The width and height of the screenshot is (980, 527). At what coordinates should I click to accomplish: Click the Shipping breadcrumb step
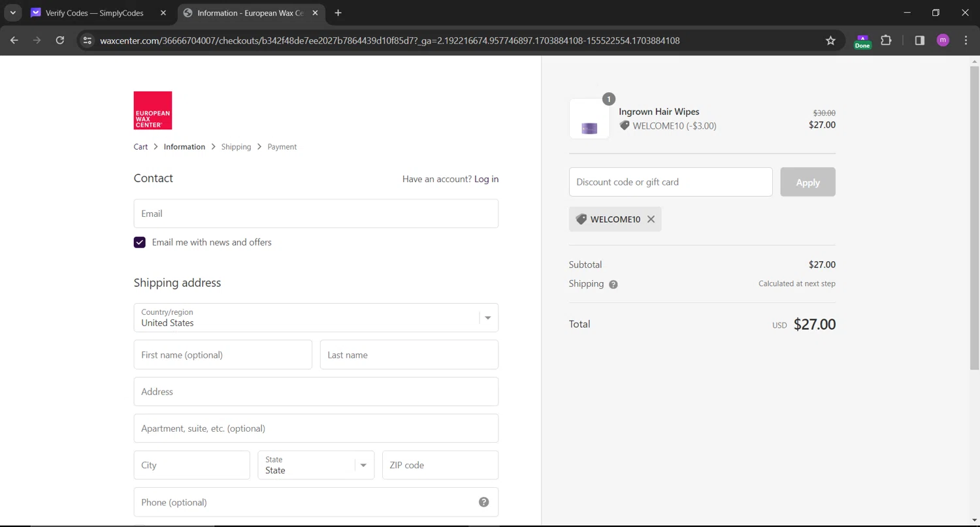pos(236,147)
